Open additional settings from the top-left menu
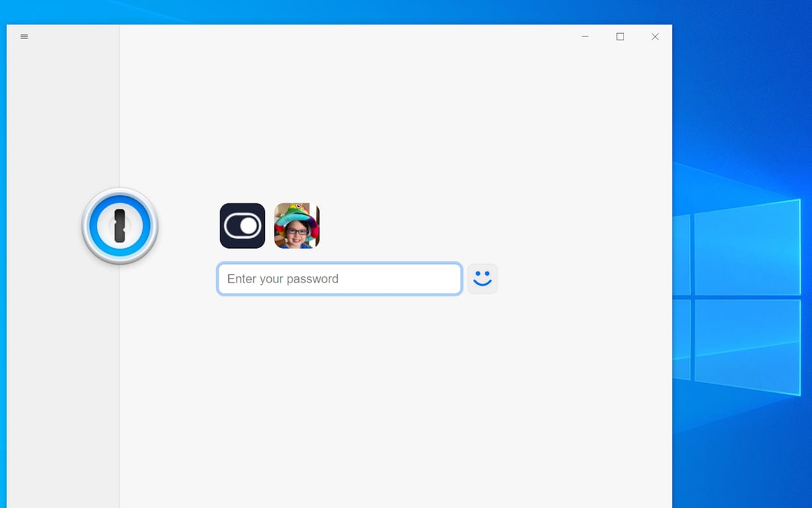 [24, 36]
